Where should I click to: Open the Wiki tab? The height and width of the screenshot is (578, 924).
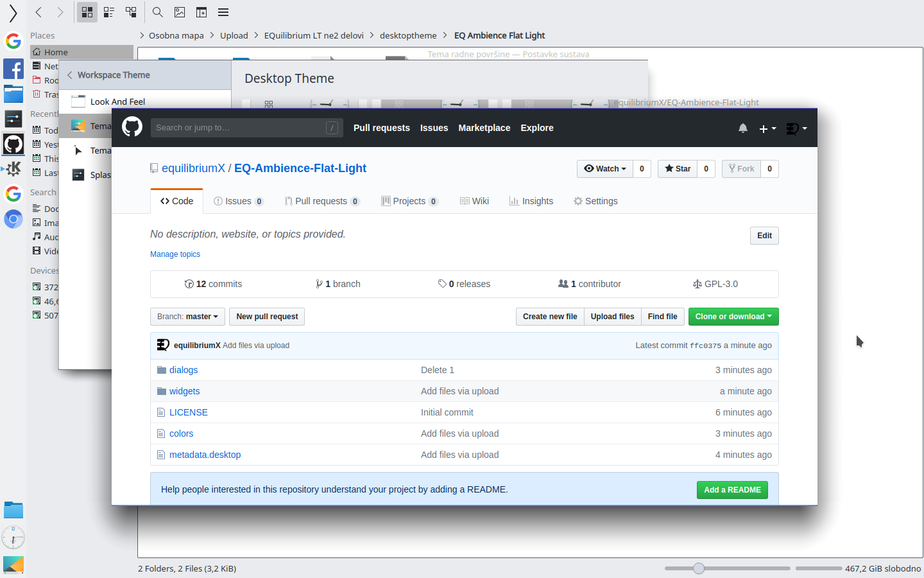point(474,201)
